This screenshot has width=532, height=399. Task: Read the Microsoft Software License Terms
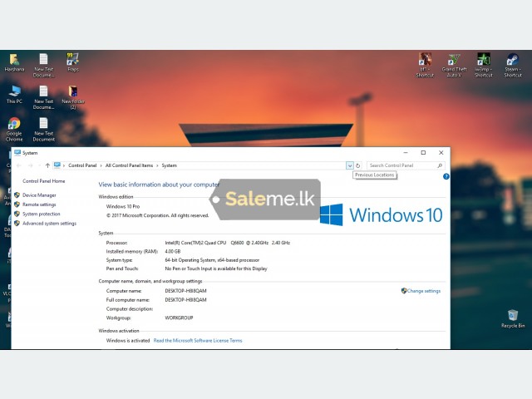(x=198, y=341)
